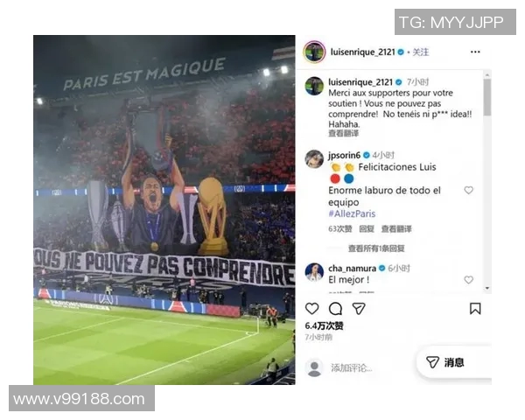Like the post with the heart icon
This screenshot has width=525, height=420.
tap(311, 309)
